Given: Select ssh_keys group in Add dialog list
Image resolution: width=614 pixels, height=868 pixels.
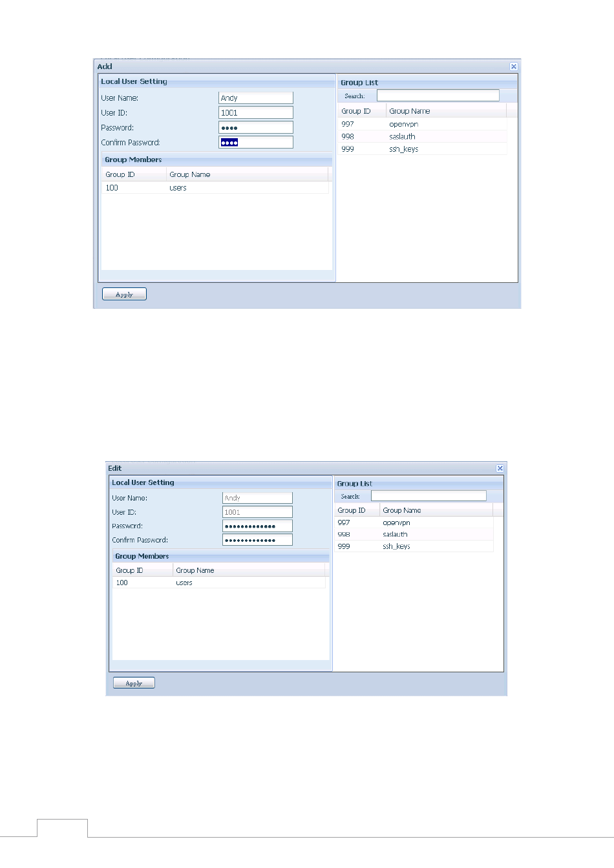Looking at the screenshot, I should [422, 149].
